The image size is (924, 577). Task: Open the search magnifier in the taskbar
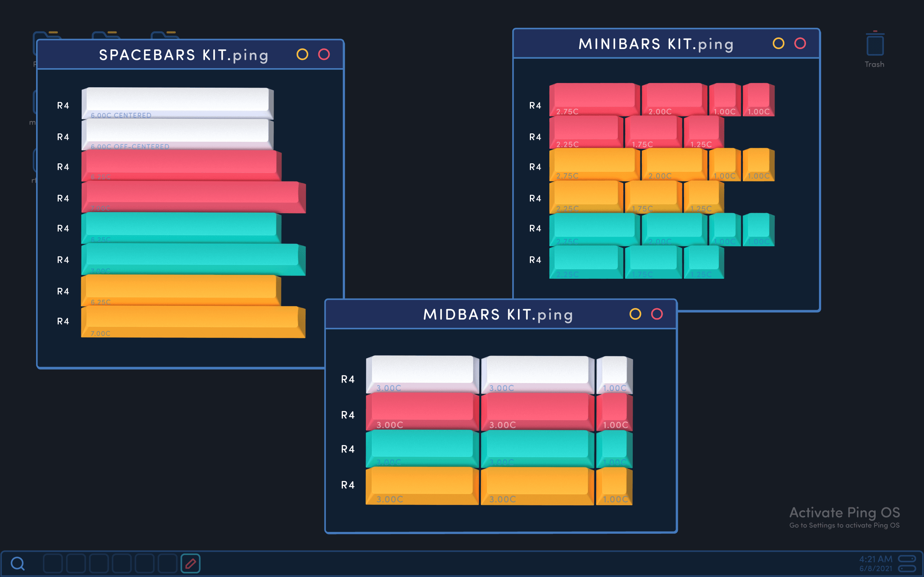coord(18,563)
